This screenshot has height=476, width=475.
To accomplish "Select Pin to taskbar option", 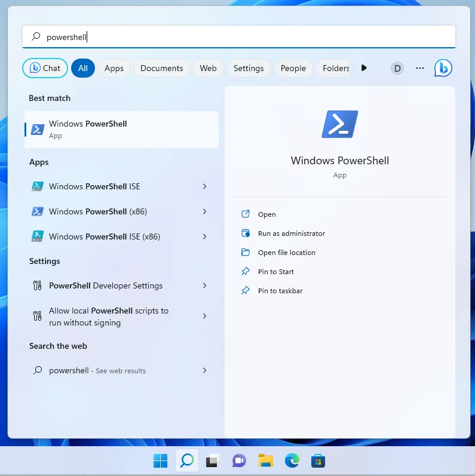I will (280, 291).
